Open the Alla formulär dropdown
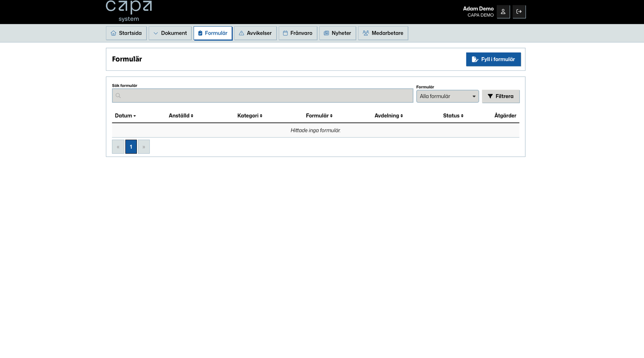 (x=447, y=97)
